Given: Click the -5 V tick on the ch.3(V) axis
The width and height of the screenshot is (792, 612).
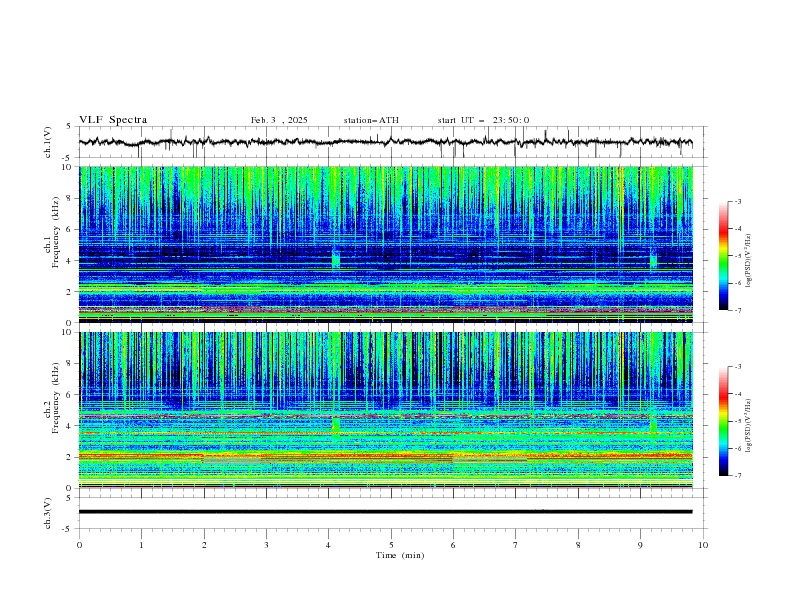Looking at the screenshot, I should [x=67, y=529].
